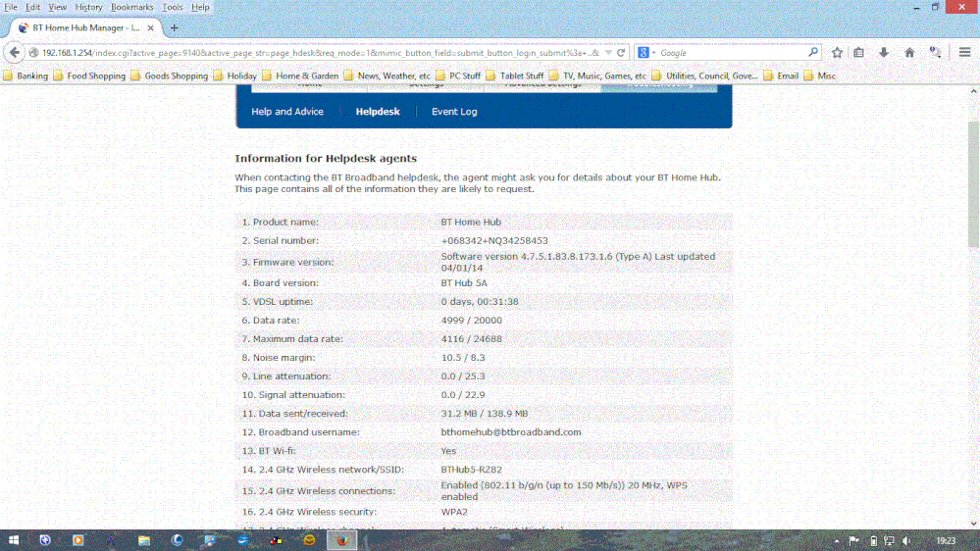This screenshot has width=980, height=551.
Task: Show hidden tray icons arrow
Action: click(x=836, y=541)
